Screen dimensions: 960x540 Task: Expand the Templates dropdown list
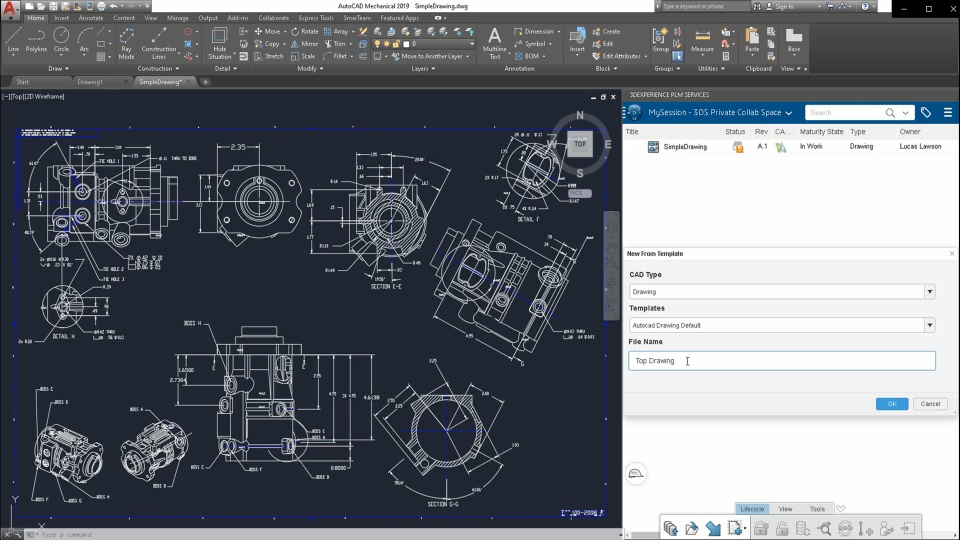pyautogui.click(x=929, y=325)
